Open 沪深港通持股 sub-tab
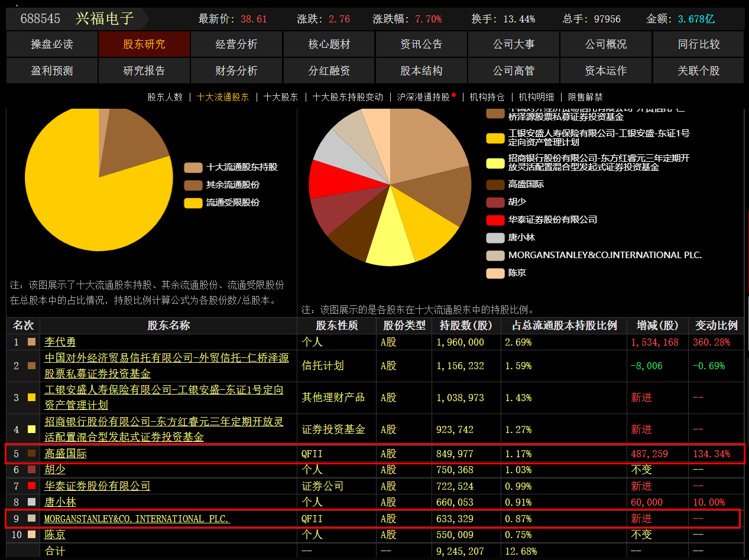Viewport: 749px width, 560px height. pyautogui.click(x=423, y=97)
